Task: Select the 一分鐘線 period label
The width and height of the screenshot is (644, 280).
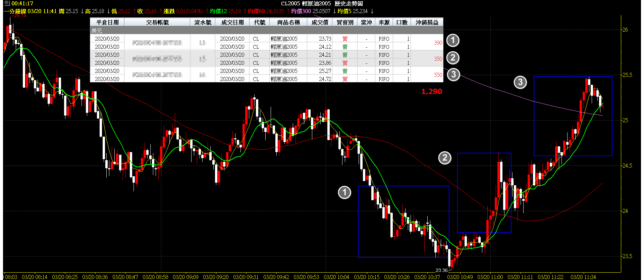Action: click(15, 11)
